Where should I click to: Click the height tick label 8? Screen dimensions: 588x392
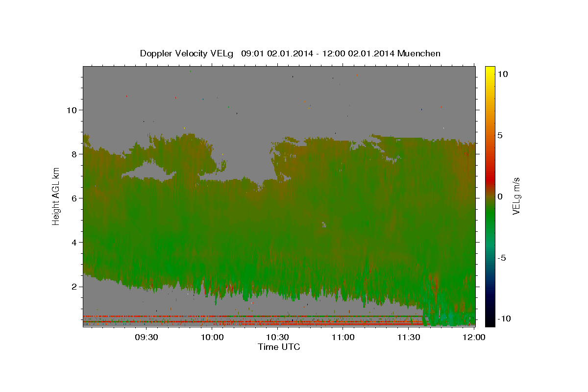(73, 154)
